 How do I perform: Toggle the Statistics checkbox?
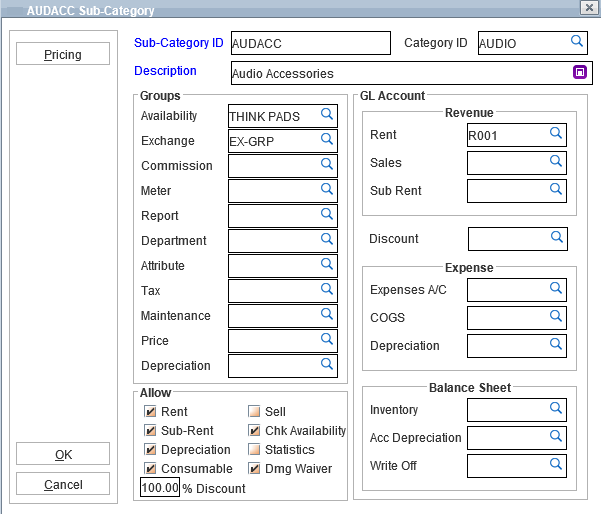click(254, 450)
